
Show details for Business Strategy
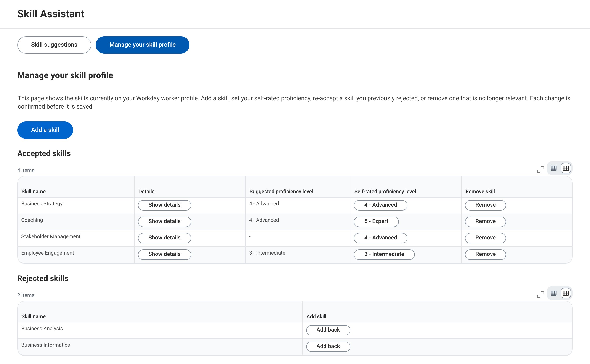point(164,205)
